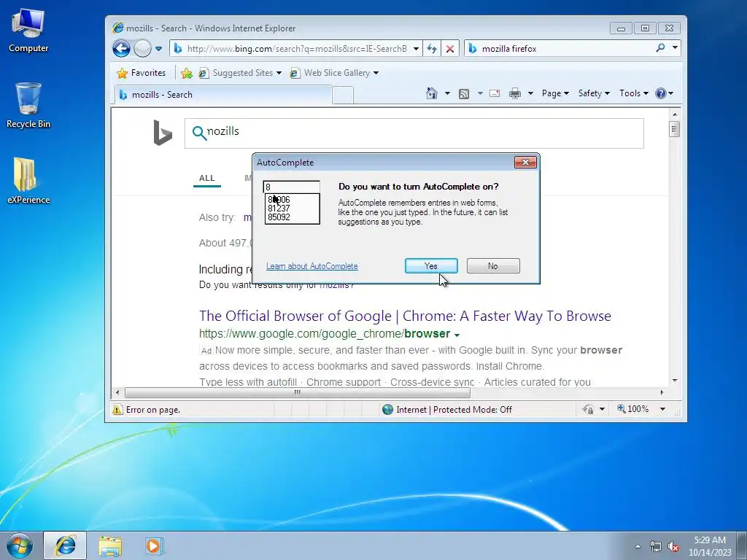Click the Bing logo
Viewport: 747px width, 560px height.
(163, 133)
